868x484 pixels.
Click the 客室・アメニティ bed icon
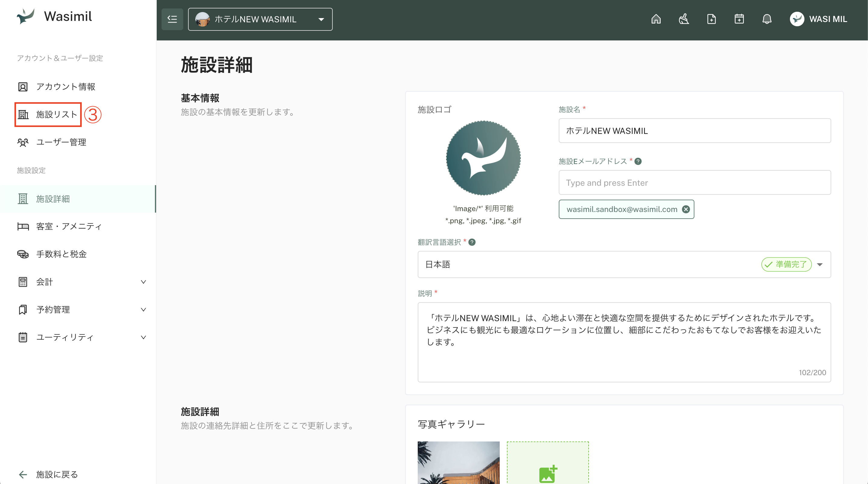click(x=23, y=226)
